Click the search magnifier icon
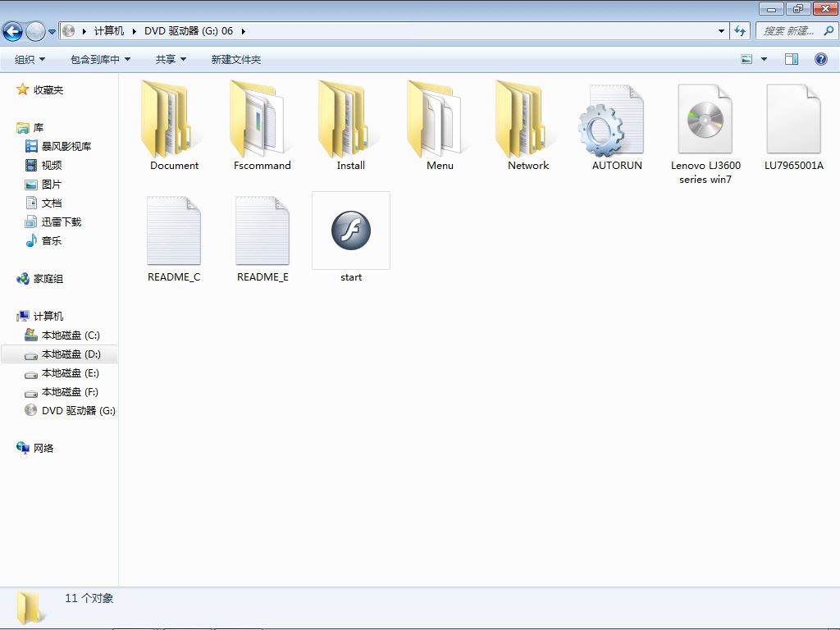 pyautogui.click(x=829, y=31)
